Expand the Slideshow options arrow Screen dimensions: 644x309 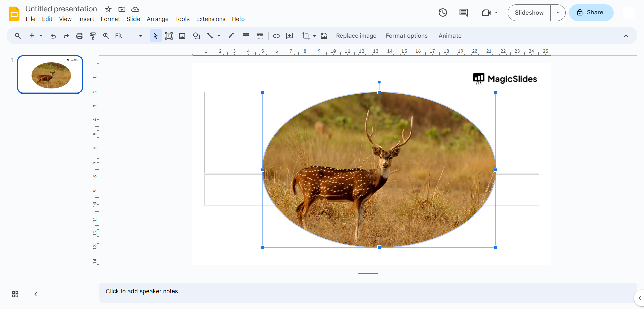click(557, 13)
